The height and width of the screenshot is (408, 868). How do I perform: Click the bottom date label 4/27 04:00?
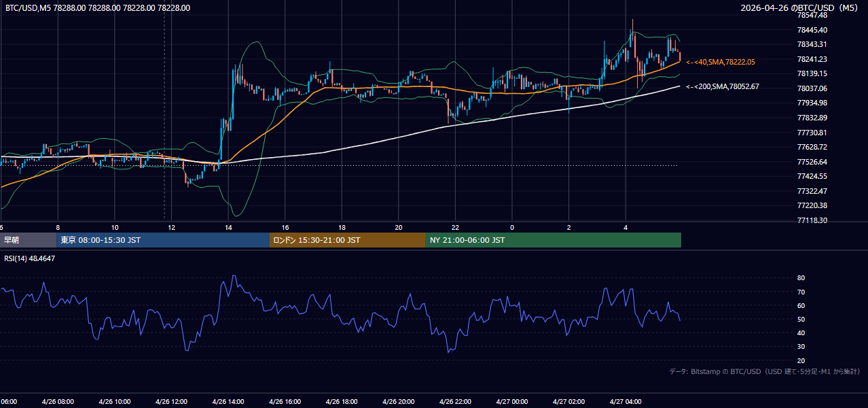click(x=625, y=401)
